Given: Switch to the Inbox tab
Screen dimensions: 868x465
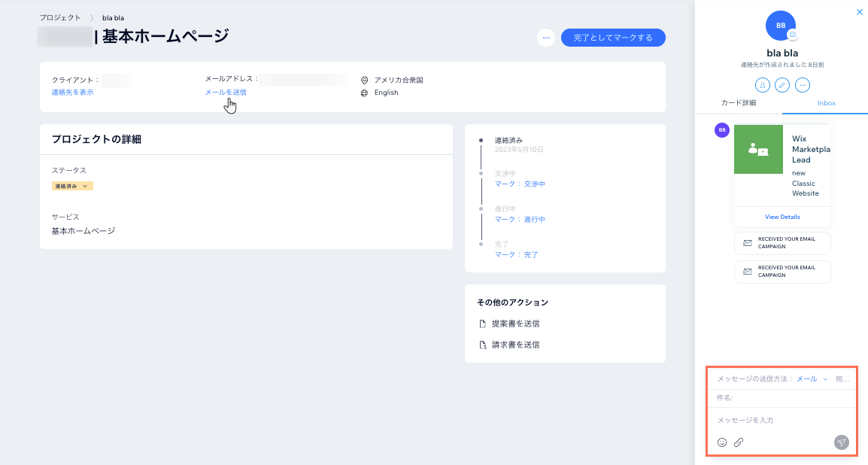Looking at the screenshot, I should coord(826,103).
